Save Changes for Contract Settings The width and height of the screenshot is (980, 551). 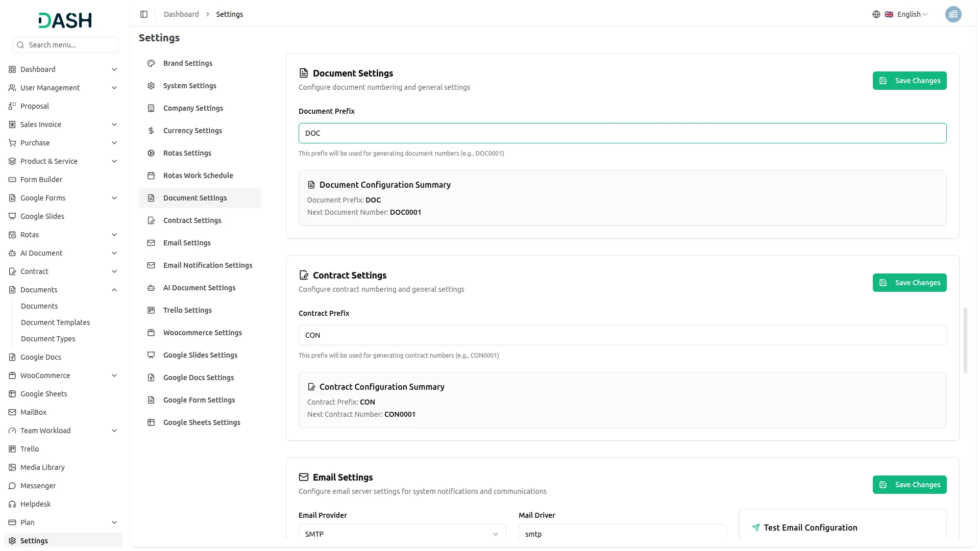(910, 282)
